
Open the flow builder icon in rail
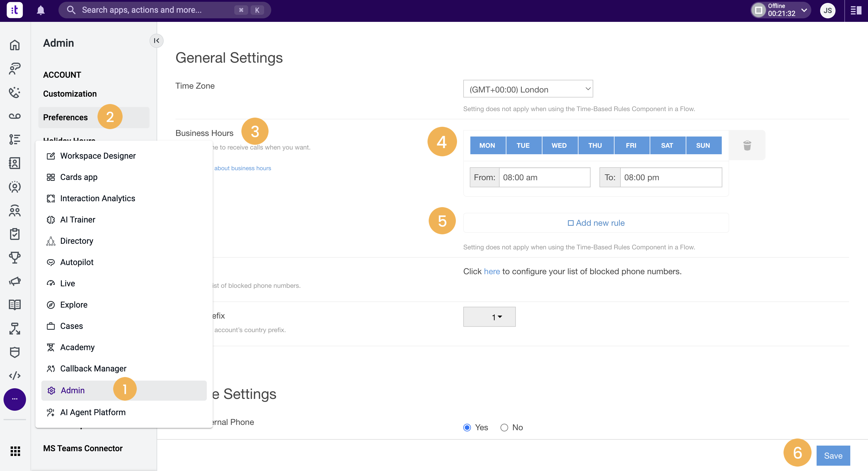[15, 329]
